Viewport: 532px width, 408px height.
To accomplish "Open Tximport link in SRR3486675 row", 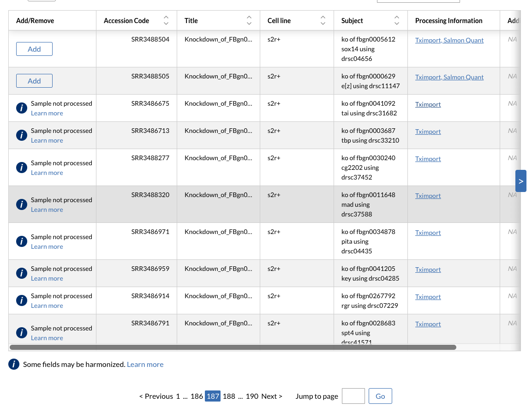I will [428, 104].
